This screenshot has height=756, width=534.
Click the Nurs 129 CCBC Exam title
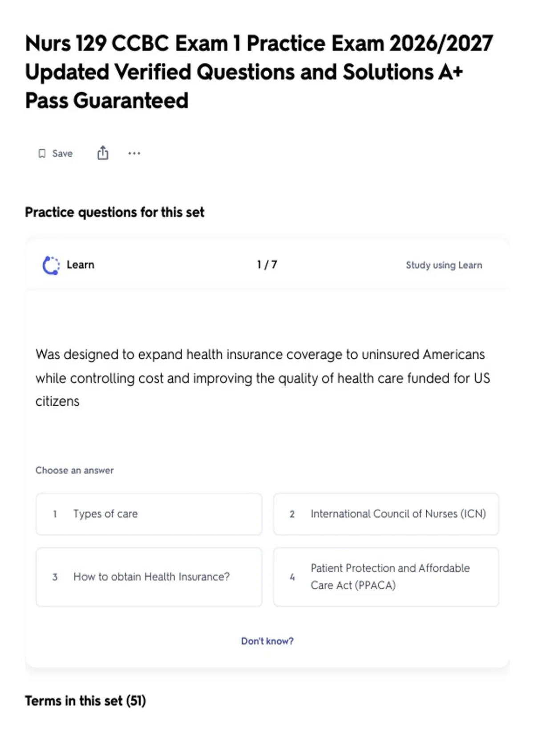pos(259,72)
